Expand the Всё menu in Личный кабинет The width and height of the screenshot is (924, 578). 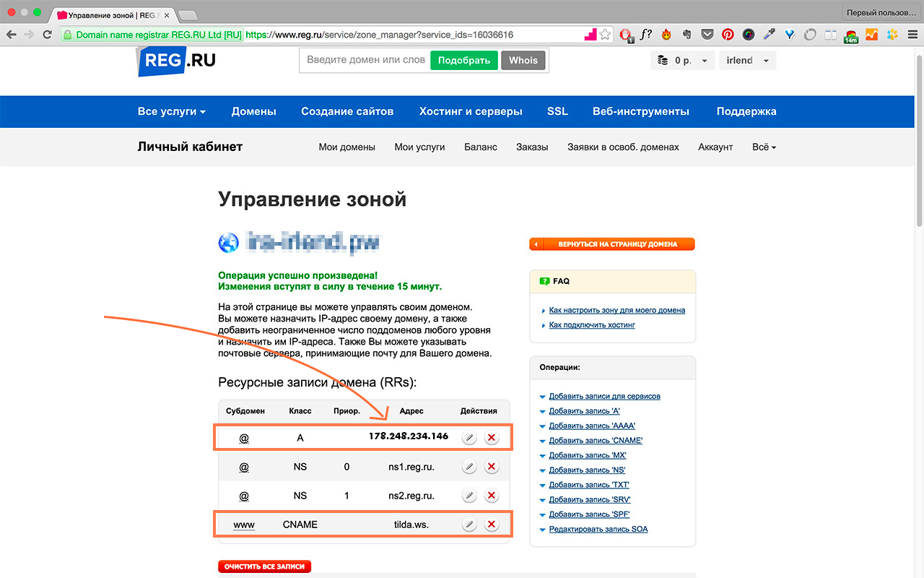[764, 147]
